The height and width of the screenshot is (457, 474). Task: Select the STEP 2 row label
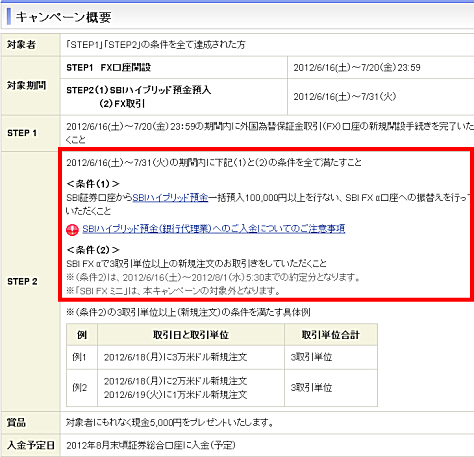[x=22, y=282]
